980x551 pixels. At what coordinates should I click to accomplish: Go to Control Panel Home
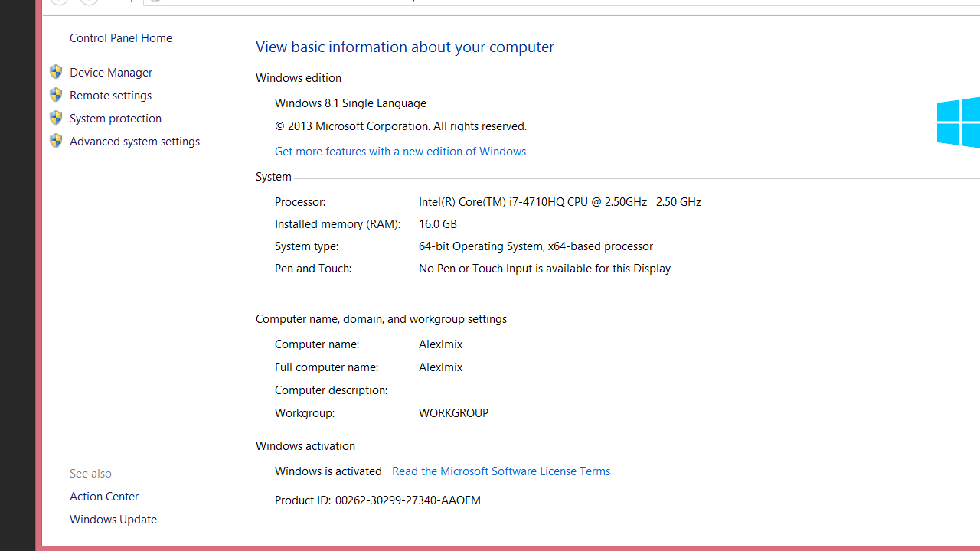120,38
